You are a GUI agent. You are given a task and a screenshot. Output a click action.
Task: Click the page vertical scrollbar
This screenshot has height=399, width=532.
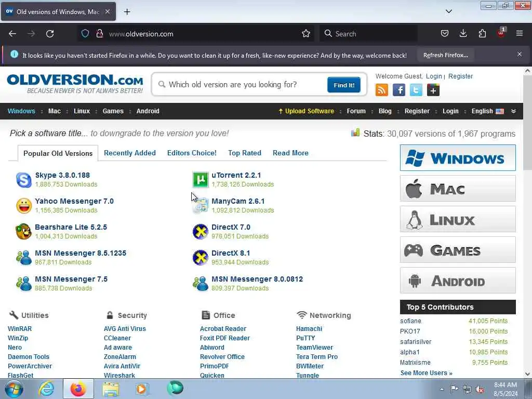(x=527, y=222)
